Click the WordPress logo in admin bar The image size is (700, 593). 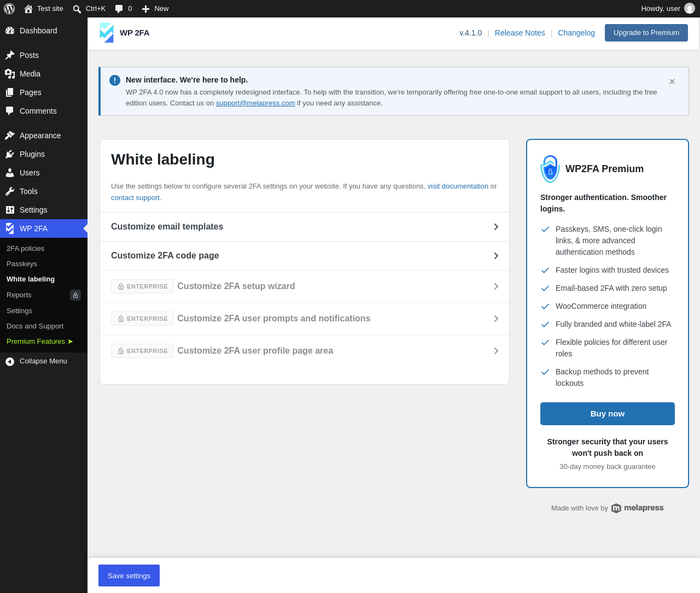[x=9, y=9]
